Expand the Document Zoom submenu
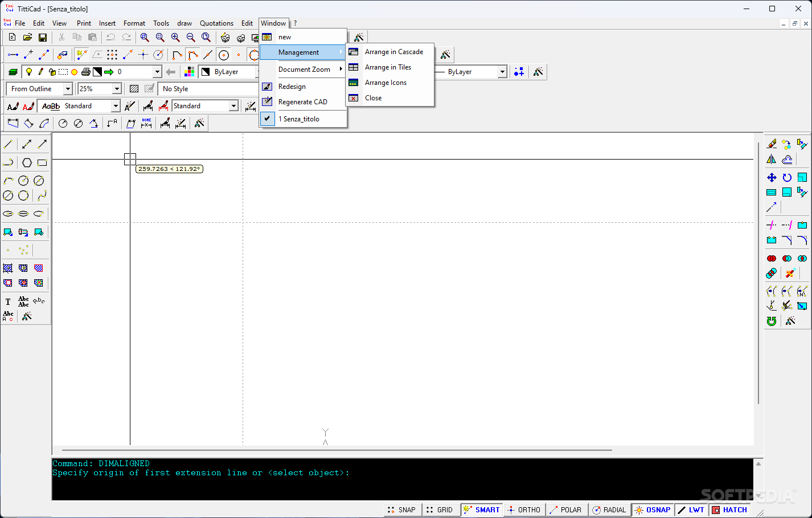 (303, 70)
